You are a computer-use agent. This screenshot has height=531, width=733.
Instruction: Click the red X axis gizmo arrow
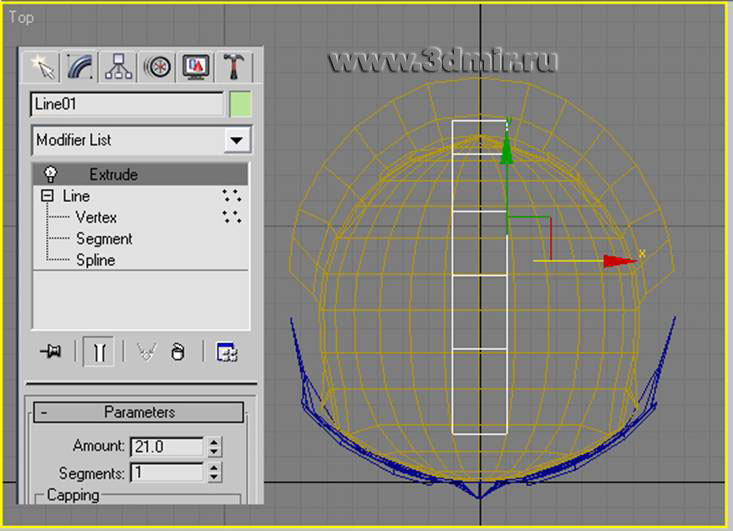point(619,261)
